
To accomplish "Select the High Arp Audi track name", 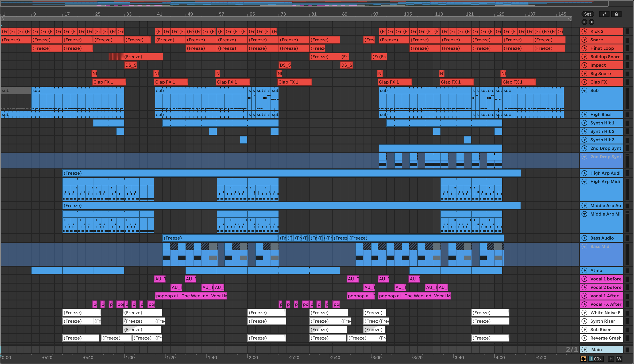I will pyautogui.click(x=605, y=173).
